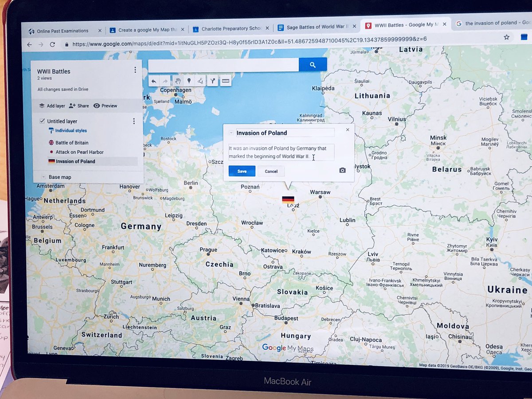Click the British flag icon beside Battle of Britain
The width and height of the screenshot is (532, 399).
(51, 143)
